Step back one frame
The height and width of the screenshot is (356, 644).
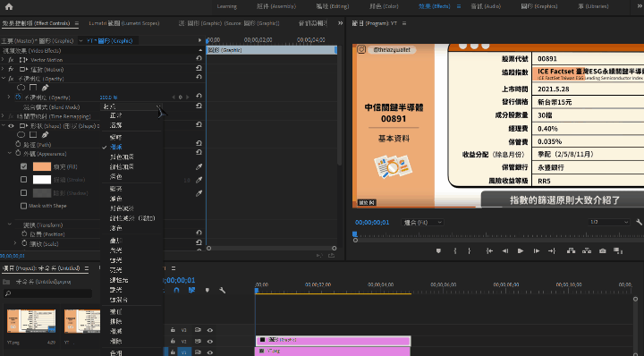click(505, 250)
